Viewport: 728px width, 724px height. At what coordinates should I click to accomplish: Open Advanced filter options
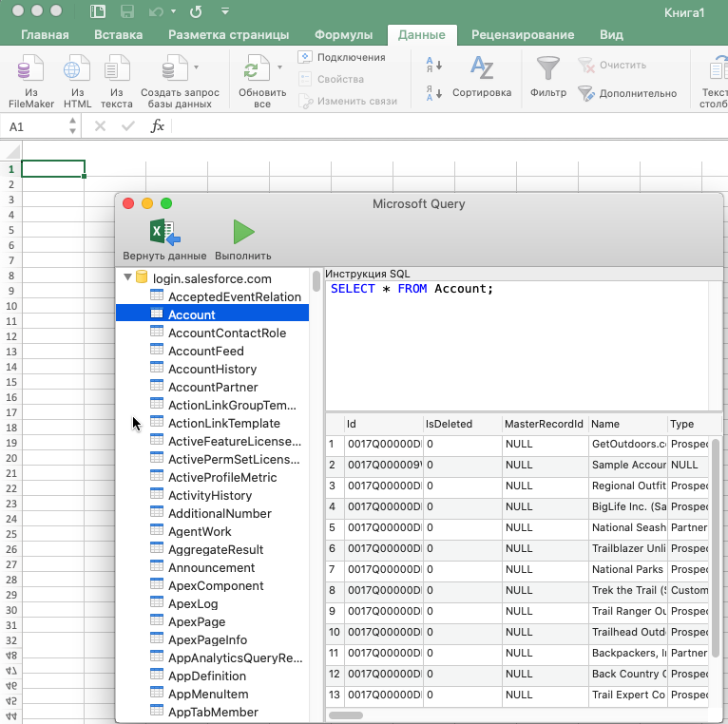point(627,93)
